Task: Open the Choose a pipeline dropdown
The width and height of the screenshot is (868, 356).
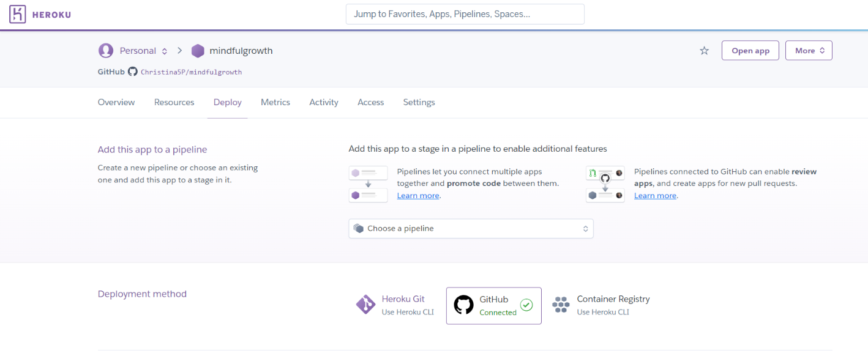Action: (471, 228)
